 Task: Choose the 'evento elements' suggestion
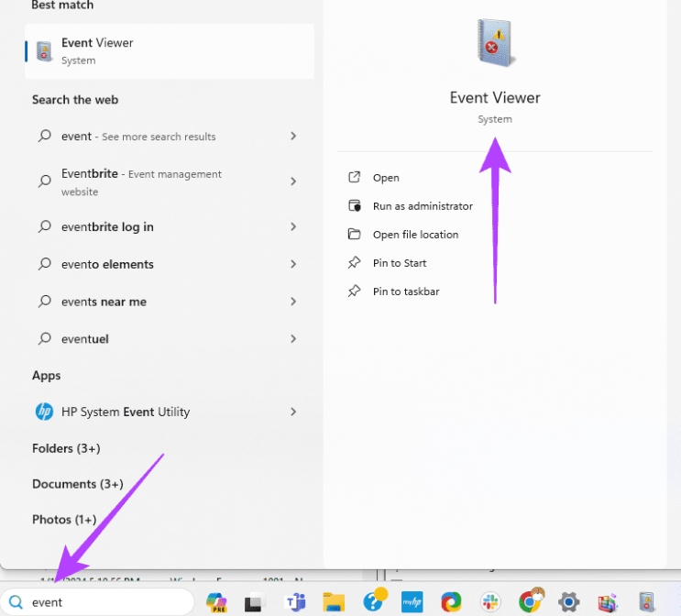[x=170, y=264]
